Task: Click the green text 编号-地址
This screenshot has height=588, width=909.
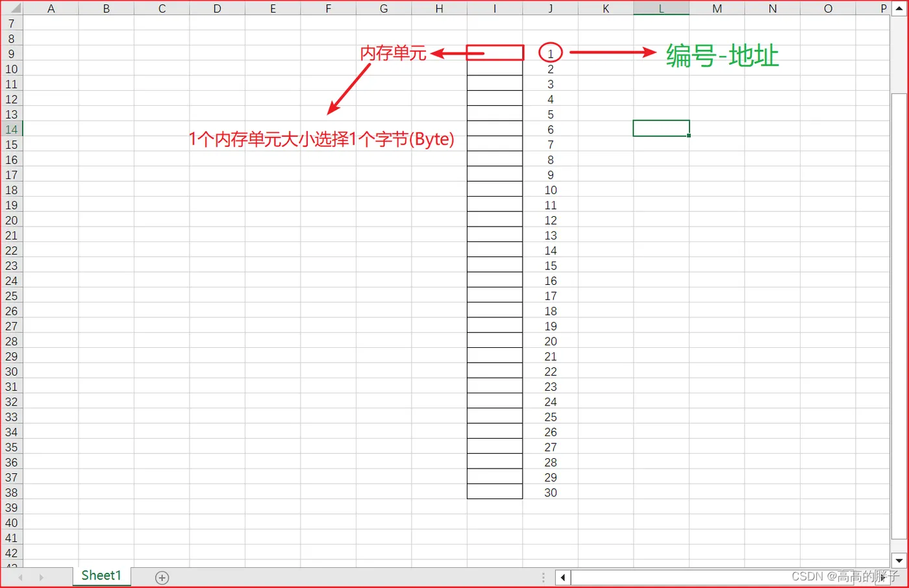Action: (x=722, y=56)
